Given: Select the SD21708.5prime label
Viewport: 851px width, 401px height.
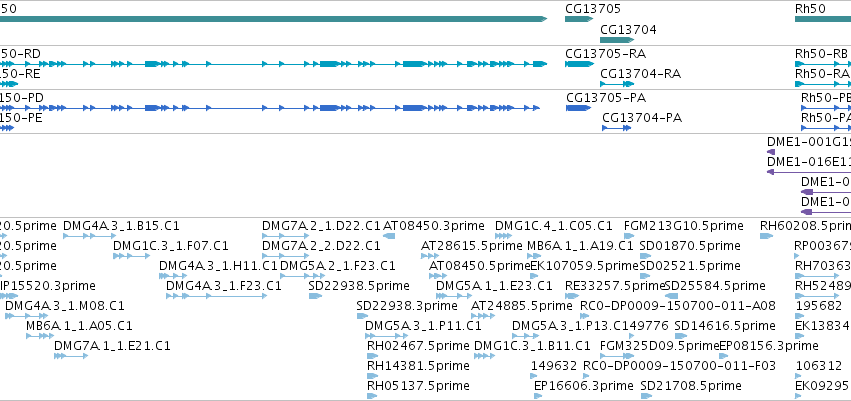Looking at the screenshot, I should click(x=691, y=386).
